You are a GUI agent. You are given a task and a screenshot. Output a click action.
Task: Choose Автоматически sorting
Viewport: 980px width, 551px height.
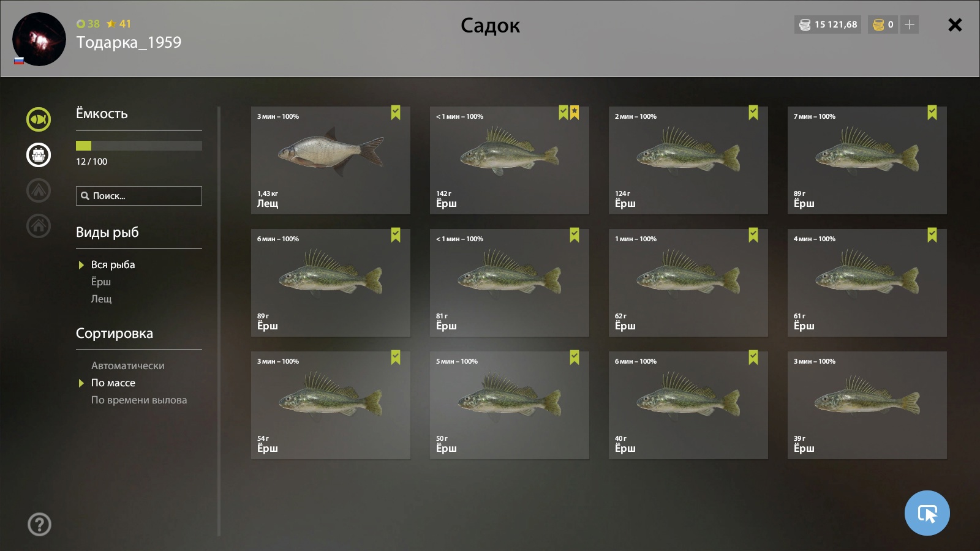pos(128,365)
